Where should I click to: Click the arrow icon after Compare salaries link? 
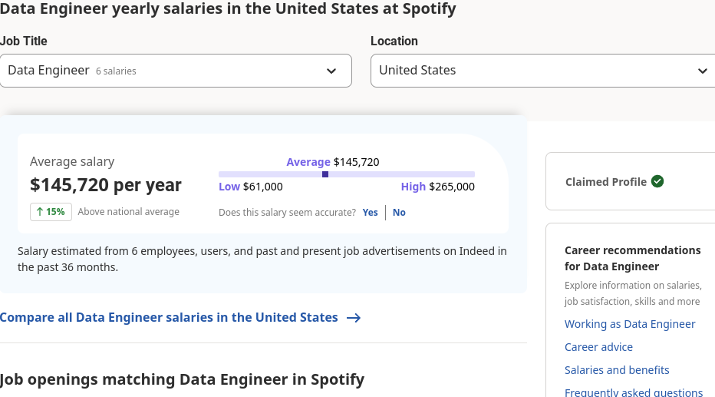tap(354, 318)
